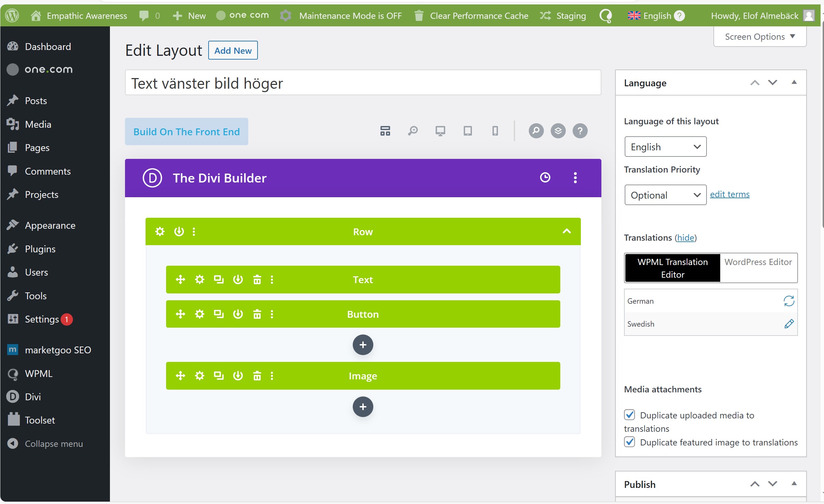Toggle Language panel triangle
The image size is (824, 504).
point(794,82)
